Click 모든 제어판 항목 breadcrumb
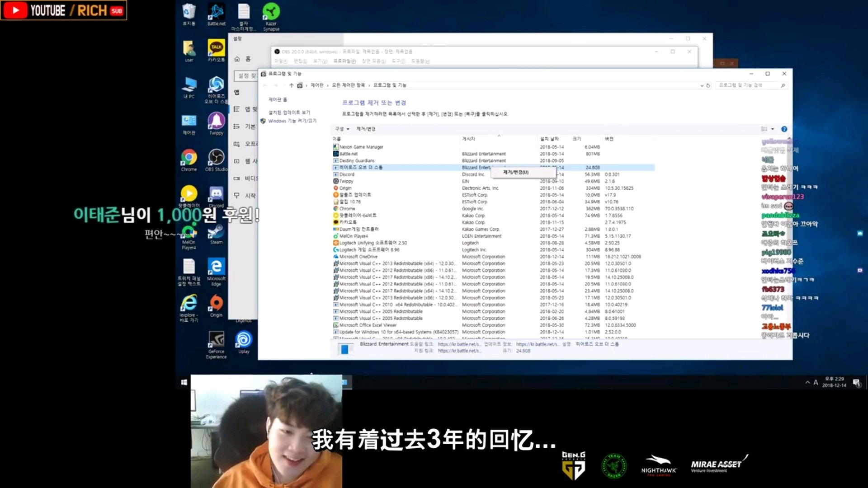 tap(348, 85)
